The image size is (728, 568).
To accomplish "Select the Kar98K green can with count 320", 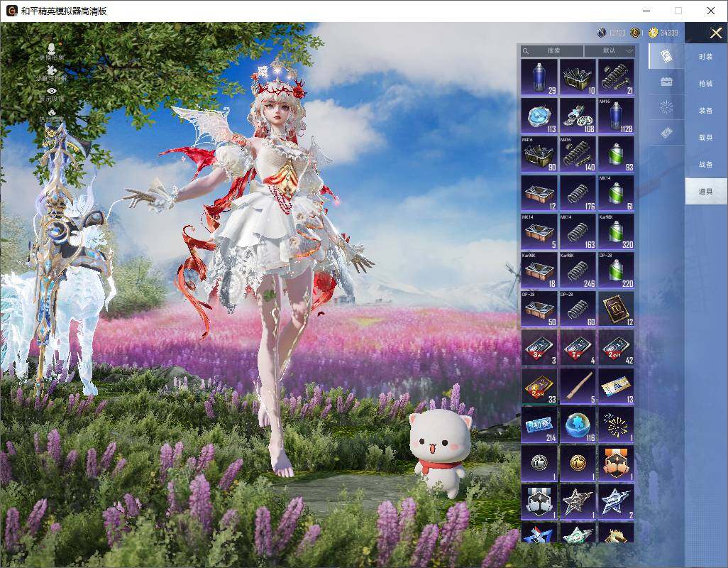I will point(616,231).
